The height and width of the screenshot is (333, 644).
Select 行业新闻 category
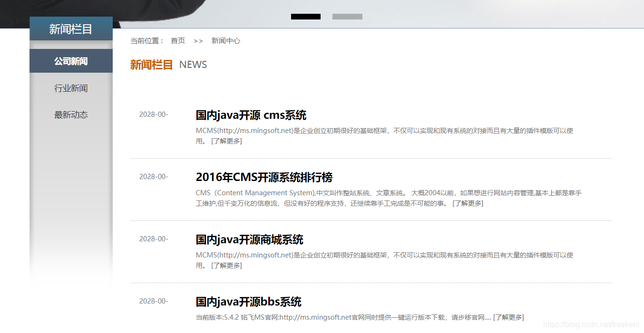point(71,87)
